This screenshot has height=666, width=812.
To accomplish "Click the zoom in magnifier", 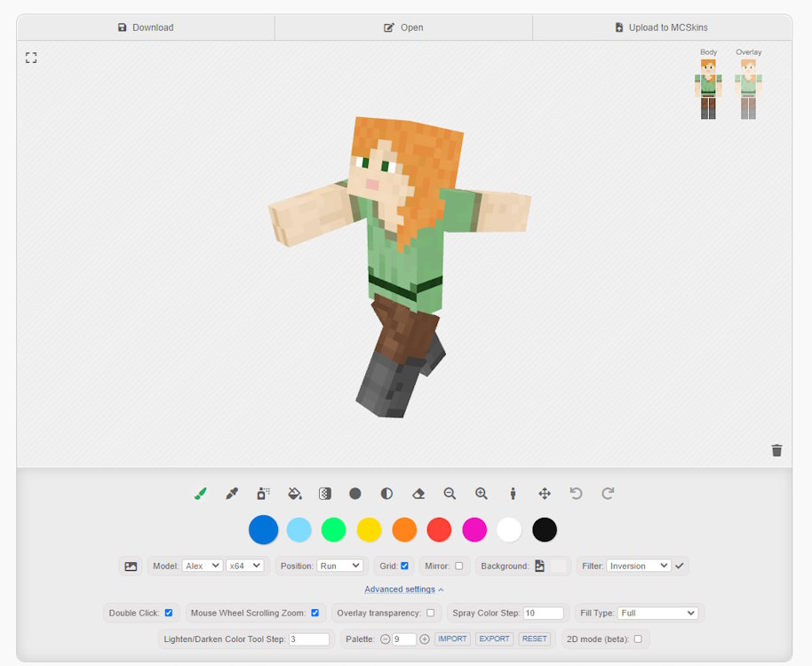I will (x=482, y=494).
